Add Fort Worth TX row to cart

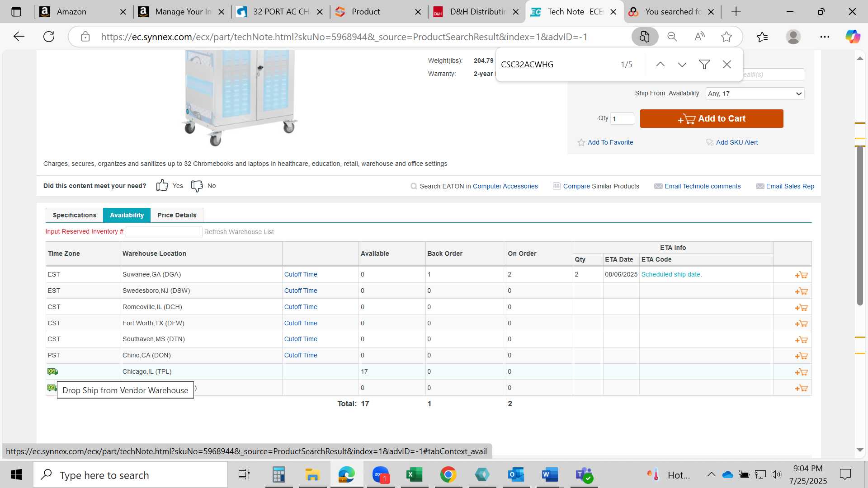pyautogui.click(x=801, y=324)
